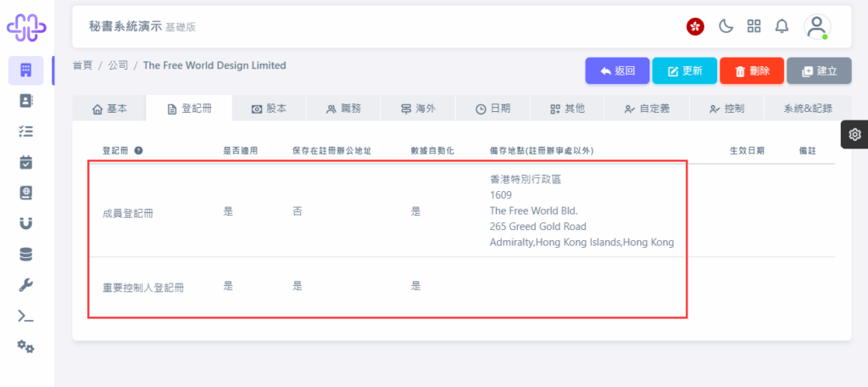
Task: Open the floating settings gear panel
Action: tap(854, 134)
